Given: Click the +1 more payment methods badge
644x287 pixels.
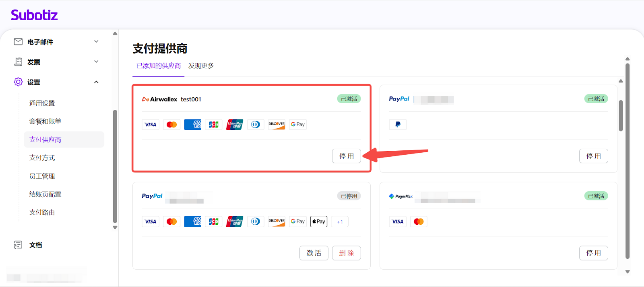Looking at the screenshot, I should 340,221.
